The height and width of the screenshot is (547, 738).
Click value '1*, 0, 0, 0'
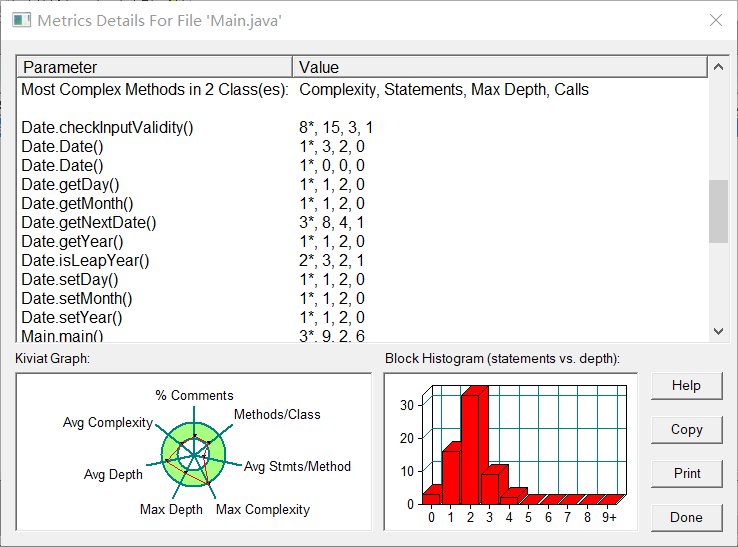tap(331, 165)
